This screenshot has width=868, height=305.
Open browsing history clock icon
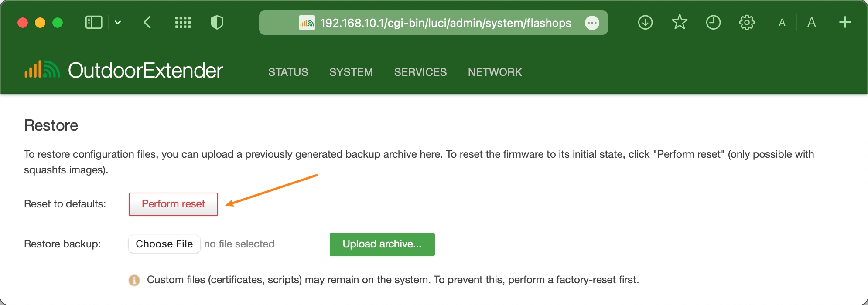tap(713, 22)
